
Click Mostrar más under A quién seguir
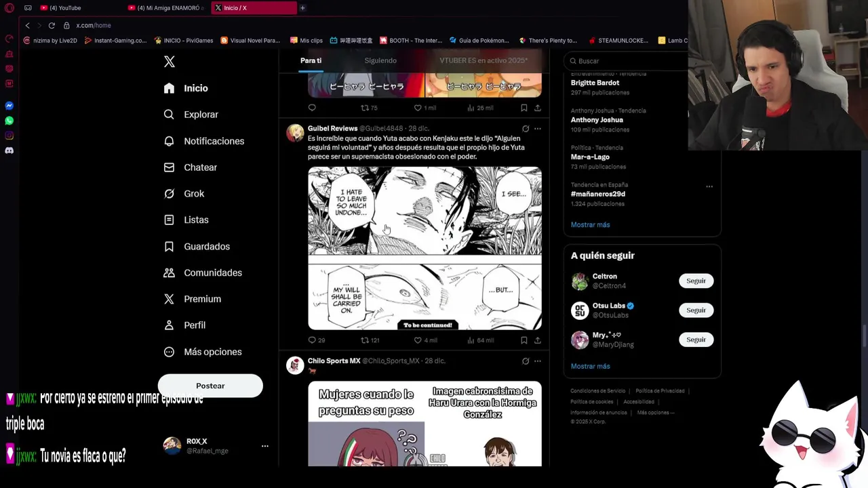[x=590, y=366]
